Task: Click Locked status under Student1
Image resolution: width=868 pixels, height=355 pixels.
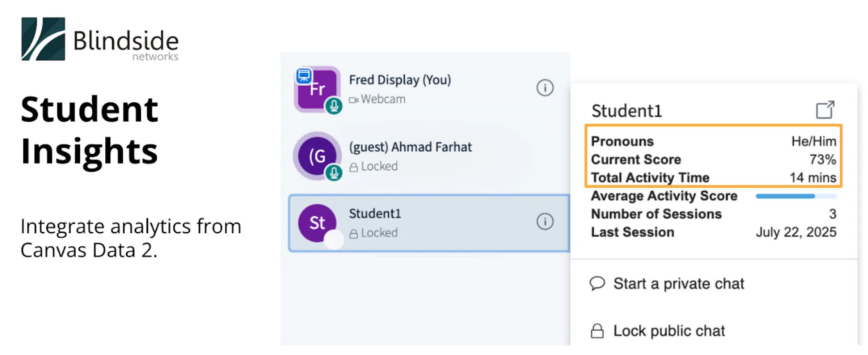Action: 379,233
